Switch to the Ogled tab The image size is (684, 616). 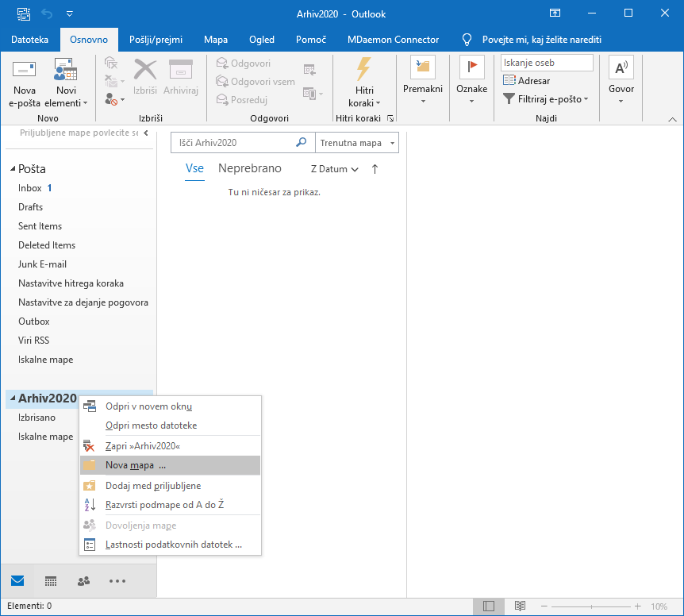click(x=262, y=40)
